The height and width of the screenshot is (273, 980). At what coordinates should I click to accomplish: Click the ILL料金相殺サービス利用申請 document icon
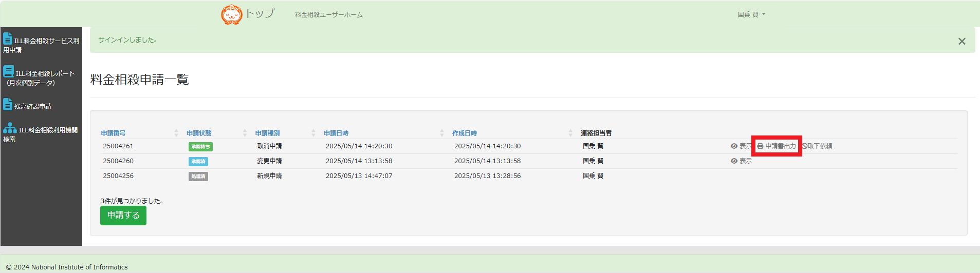(x=8, y=38)
